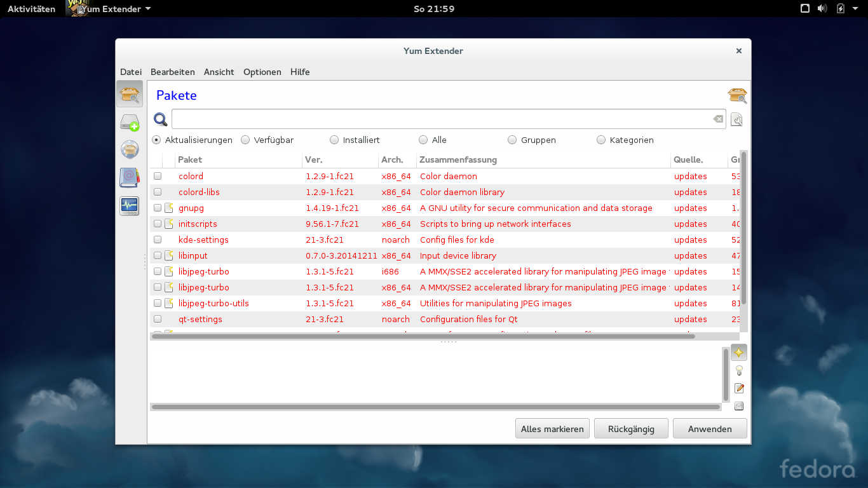Tick the checkbox for libjpeg-turbo x86_64
The width and height of the screenshot is (868, 488).
158,287
